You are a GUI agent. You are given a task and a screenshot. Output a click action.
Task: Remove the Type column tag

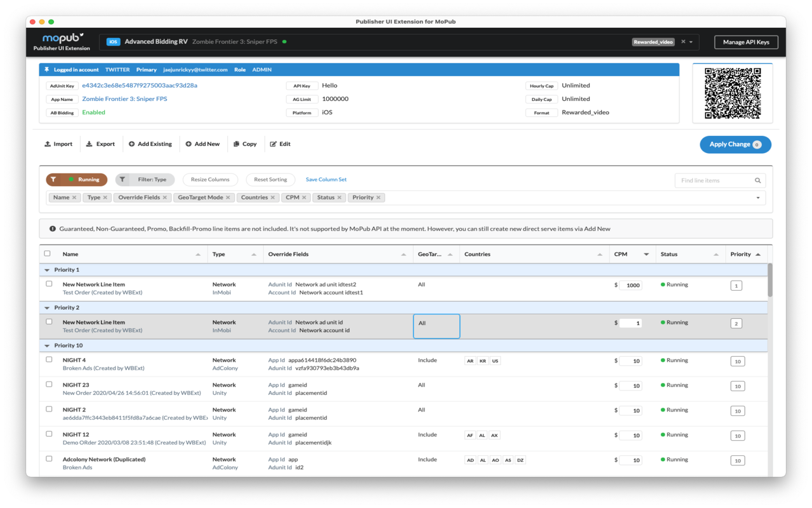[105, 197]
